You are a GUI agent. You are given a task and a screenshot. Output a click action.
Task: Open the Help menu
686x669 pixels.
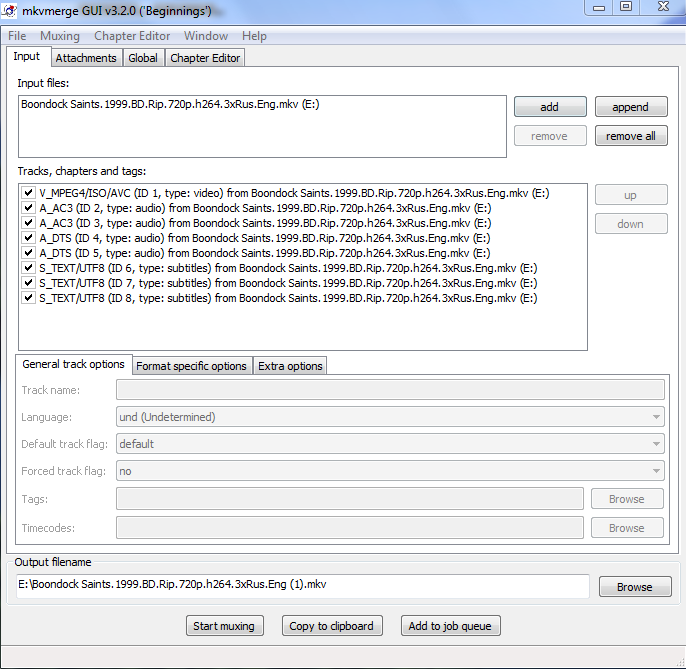254,36
